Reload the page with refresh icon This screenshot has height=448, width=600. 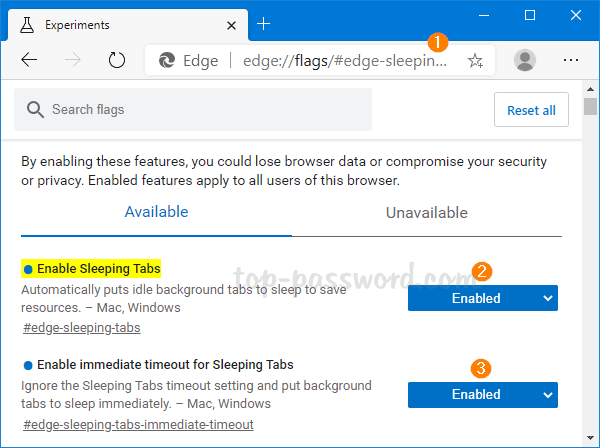click(x=117, y=60)
